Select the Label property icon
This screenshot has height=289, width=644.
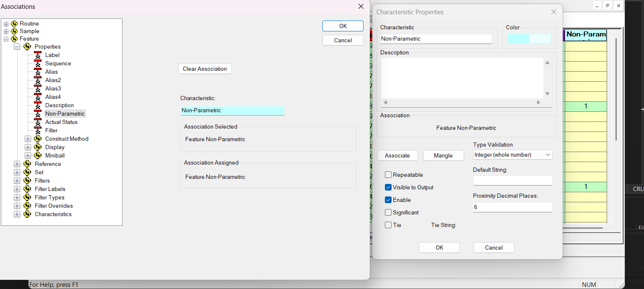[38, 55]
